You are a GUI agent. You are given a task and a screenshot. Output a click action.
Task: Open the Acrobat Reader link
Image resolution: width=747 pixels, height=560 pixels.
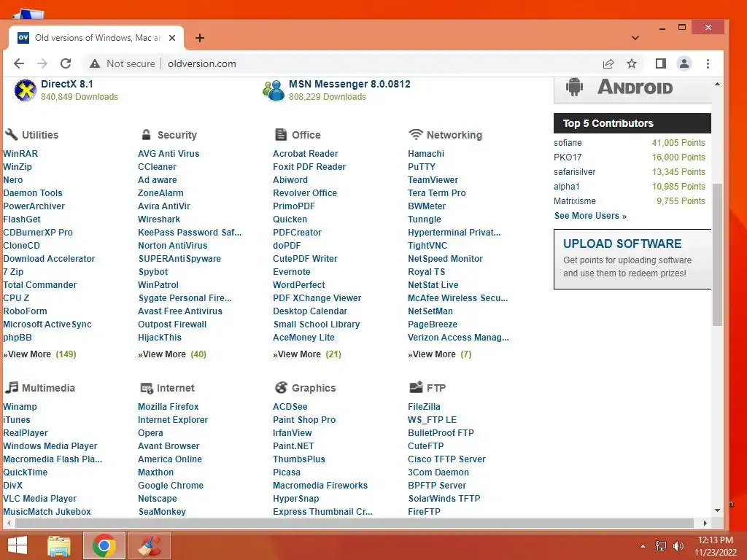pyautogui.click(x=306, y=154)
